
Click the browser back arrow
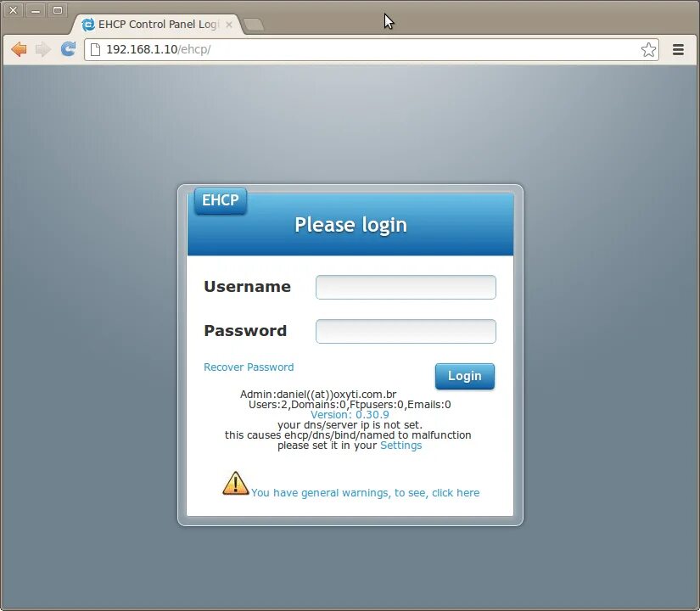click(x=20, y=49)
